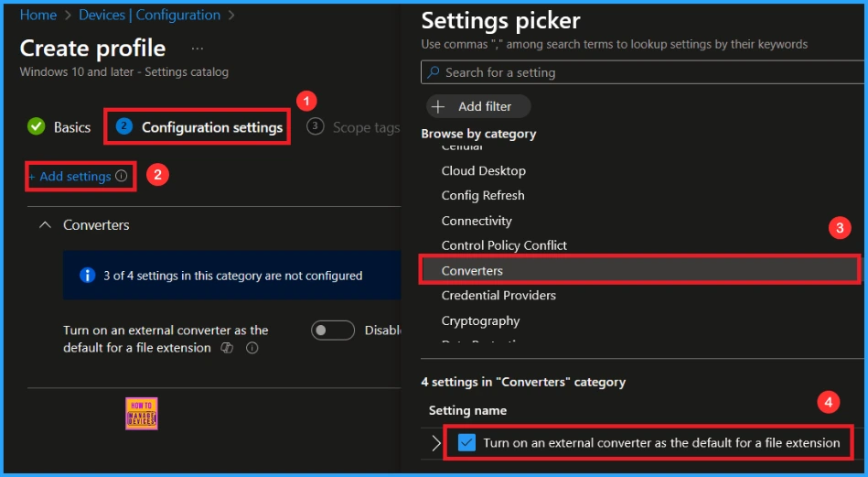The width and height of the screenshot is (868, 477).
Task: Open info icon for external converter setting
Action: tap(252, 348)
